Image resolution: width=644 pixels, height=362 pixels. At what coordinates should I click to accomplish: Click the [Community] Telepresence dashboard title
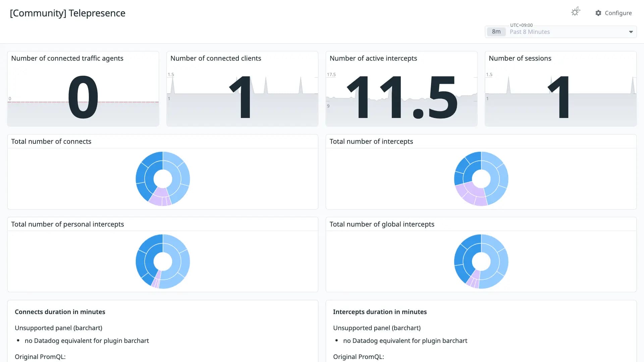(x=67, y=13)
